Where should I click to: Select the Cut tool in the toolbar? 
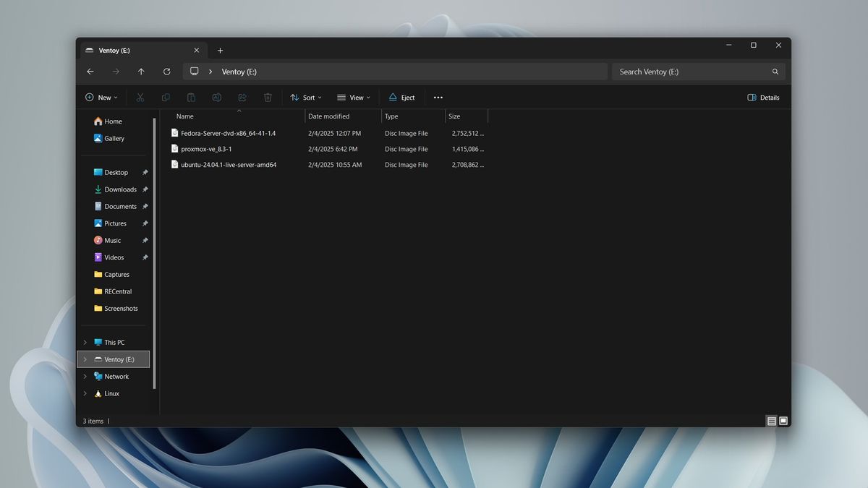(140, 97)
